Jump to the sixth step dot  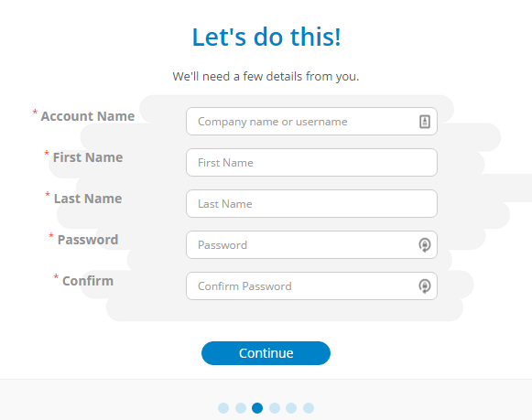[309, 408]
